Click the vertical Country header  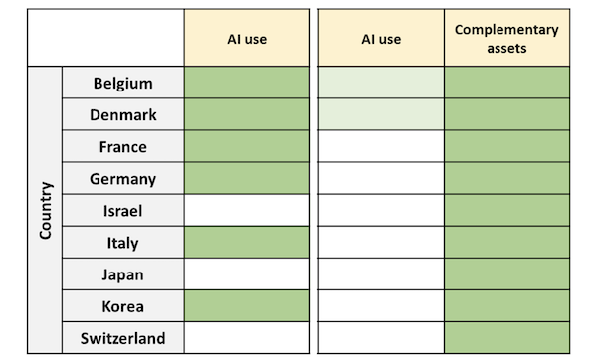(x=45, y=210)
